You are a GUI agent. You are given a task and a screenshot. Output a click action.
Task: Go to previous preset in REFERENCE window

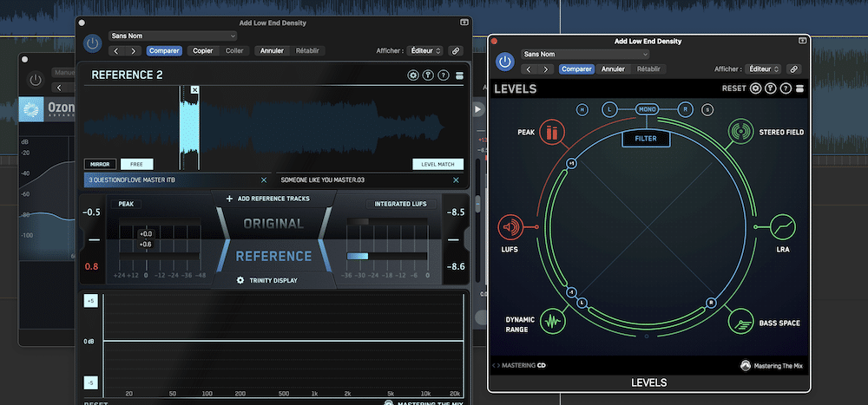117,51
